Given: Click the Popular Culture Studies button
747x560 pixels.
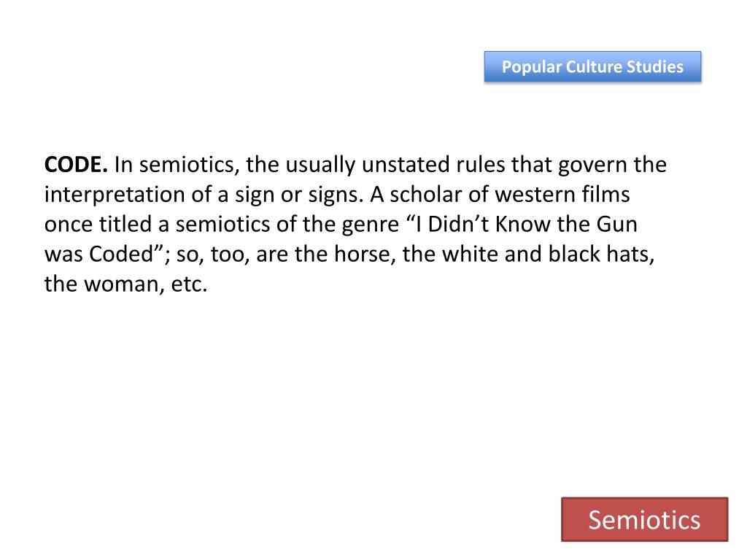Looking at the screenshot, I should (592, 66).
